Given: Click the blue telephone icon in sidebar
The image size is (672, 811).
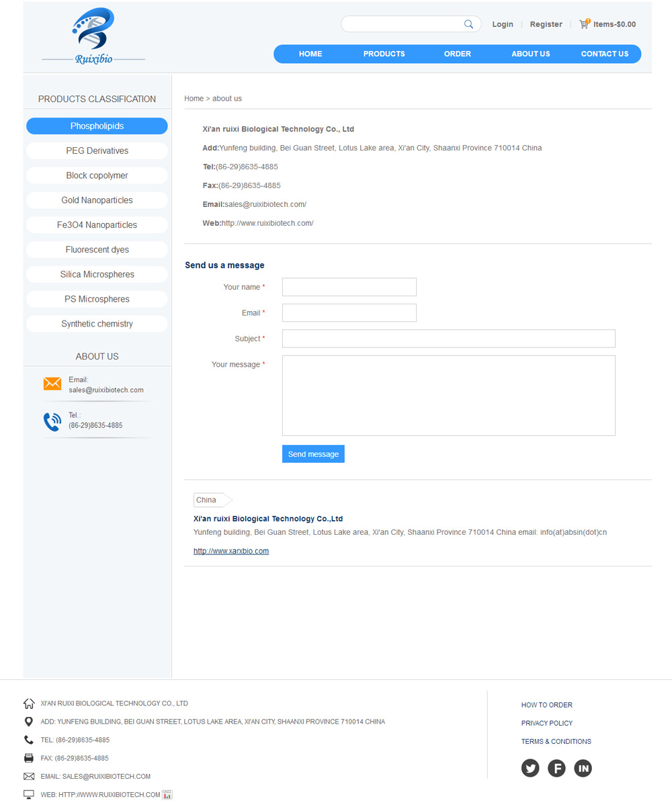Looking at the screenshot, I should (52, 421).
